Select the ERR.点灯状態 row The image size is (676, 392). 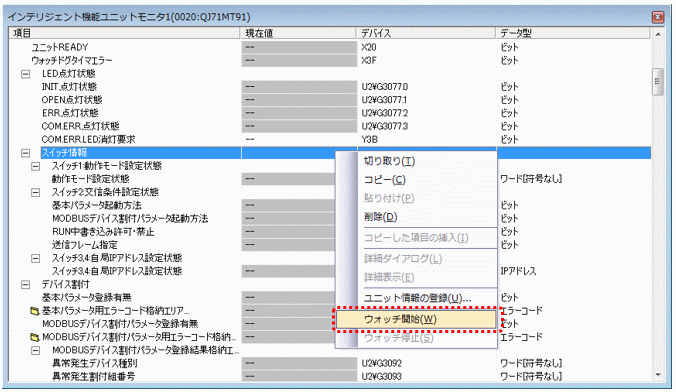pos(70,113)
